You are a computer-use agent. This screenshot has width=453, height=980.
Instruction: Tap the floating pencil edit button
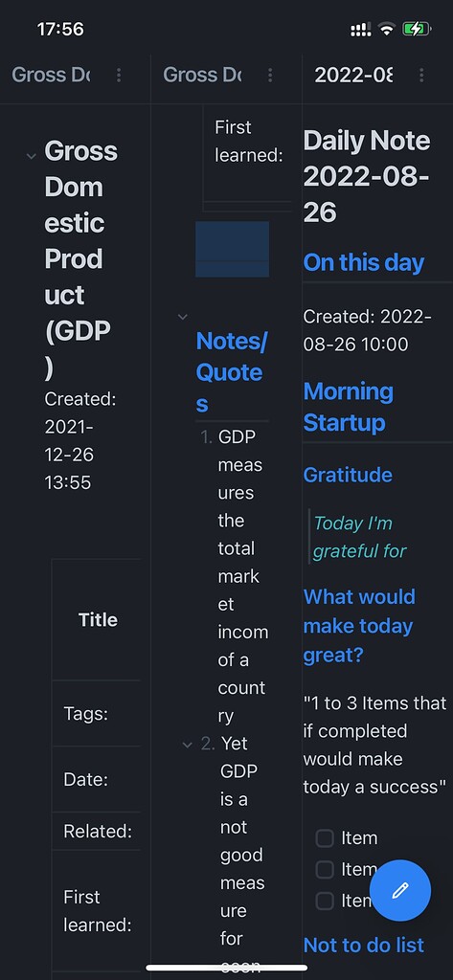(x=400, y=890)
